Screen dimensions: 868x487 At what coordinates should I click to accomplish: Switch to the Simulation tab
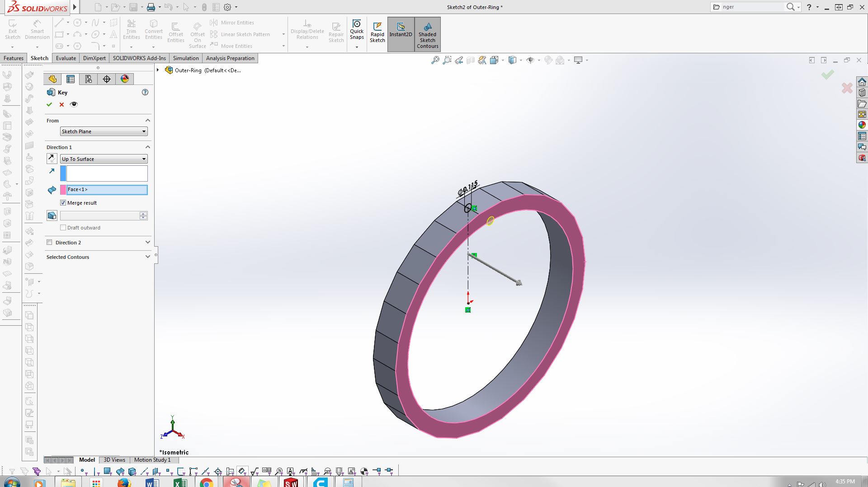186,58
